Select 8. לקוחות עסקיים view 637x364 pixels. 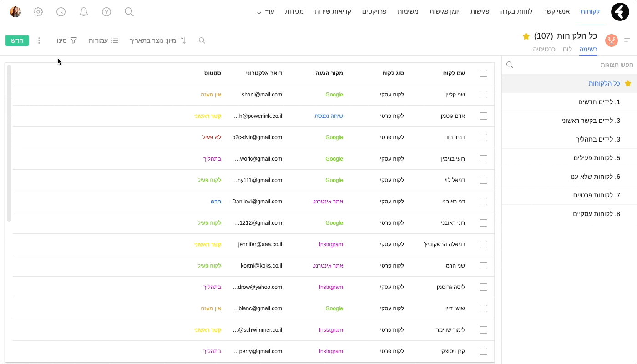pyautogui.click(x=569, y=214)
